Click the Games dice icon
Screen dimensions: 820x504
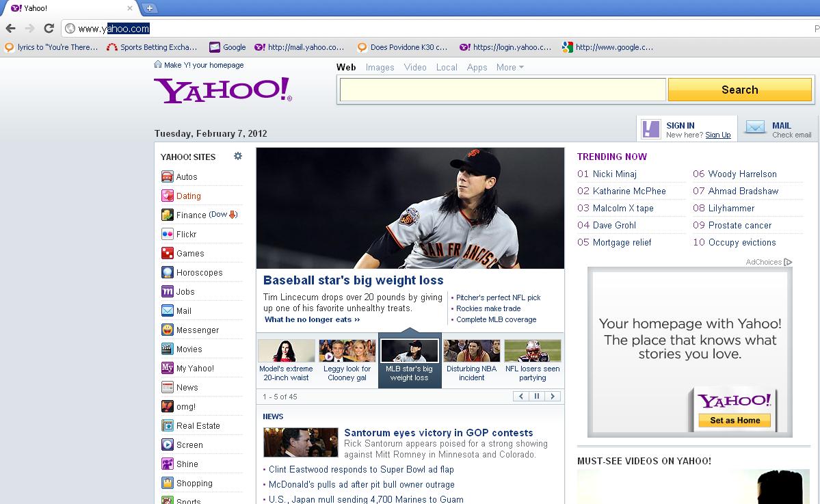pyautogui.click(x=167, y=253)
